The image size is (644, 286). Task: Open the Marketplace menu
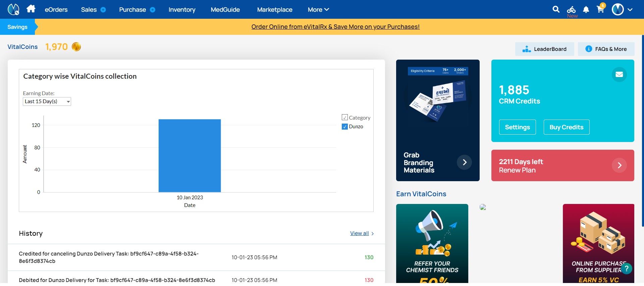coord(275,10)
